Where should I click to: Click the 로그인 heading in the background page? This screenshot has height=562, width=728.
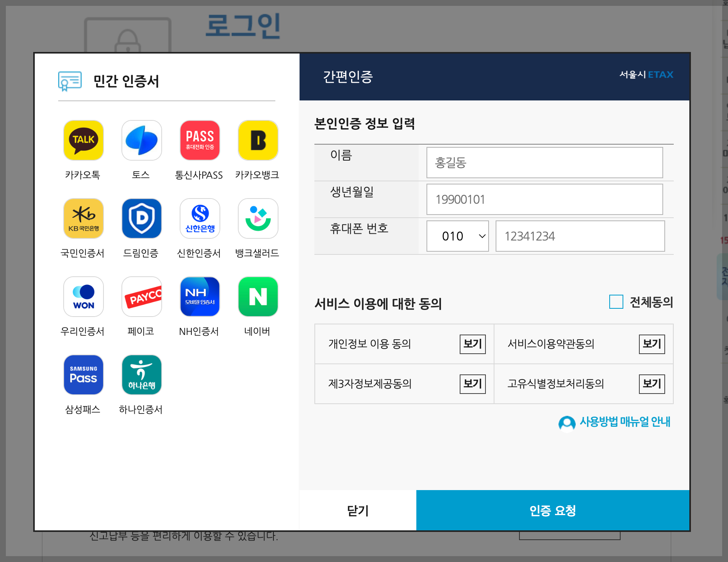click(x=243, y=26)
